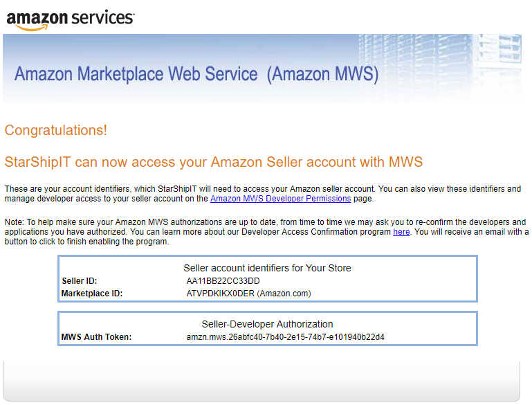Screen dimensions: 532x405
Task: Click the empty gray footer panel
Action: 262,381
